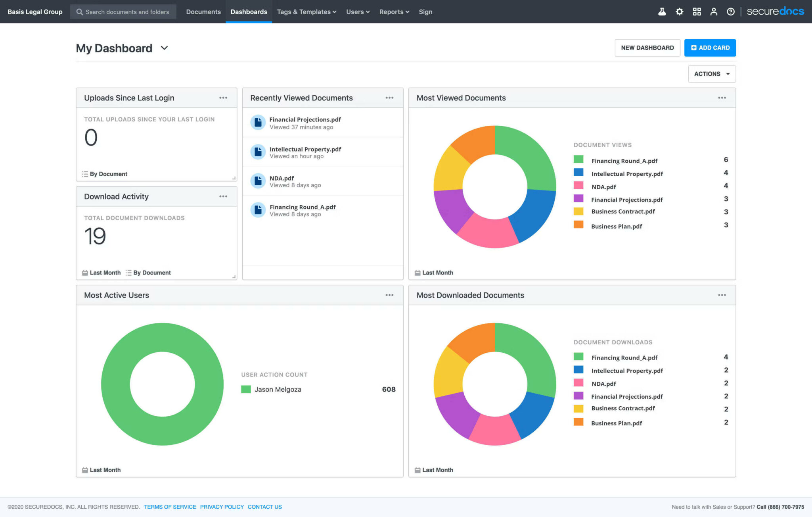Click the ADD CARD button
Screen dimensions: 812x517
point(710,48)
